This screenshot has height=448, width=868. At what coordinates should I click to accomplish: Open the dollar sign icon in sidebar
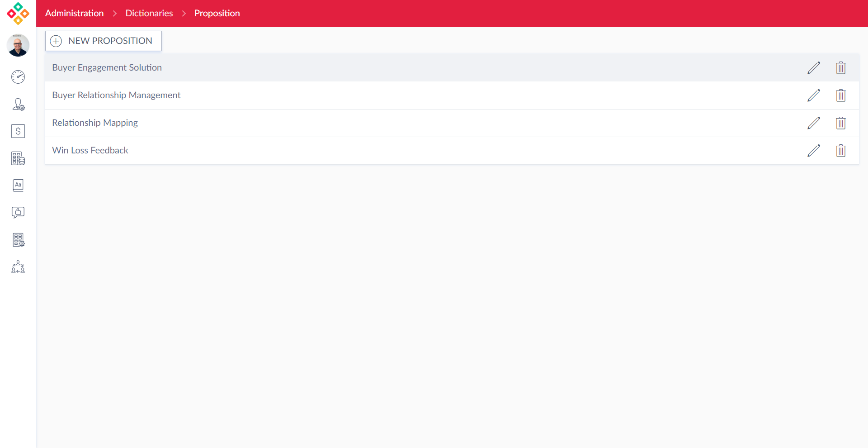click(18, 131)
